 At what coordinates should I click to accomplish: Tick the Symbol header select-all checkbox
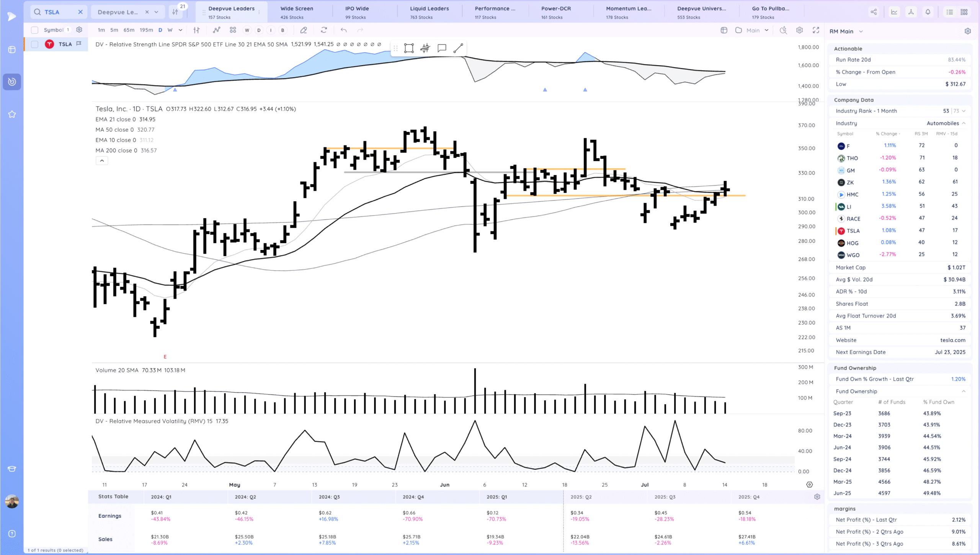point(34,30)
